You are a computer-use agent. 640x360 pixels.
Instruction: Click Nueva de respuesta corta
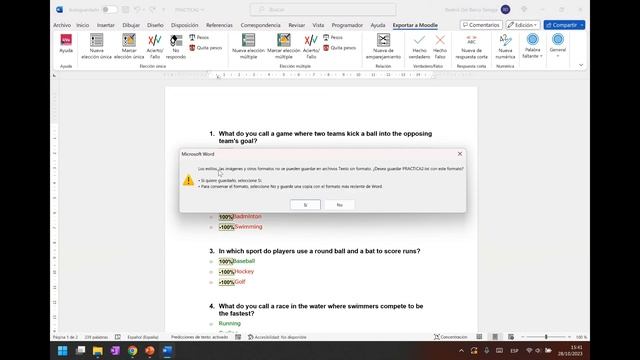471,47
